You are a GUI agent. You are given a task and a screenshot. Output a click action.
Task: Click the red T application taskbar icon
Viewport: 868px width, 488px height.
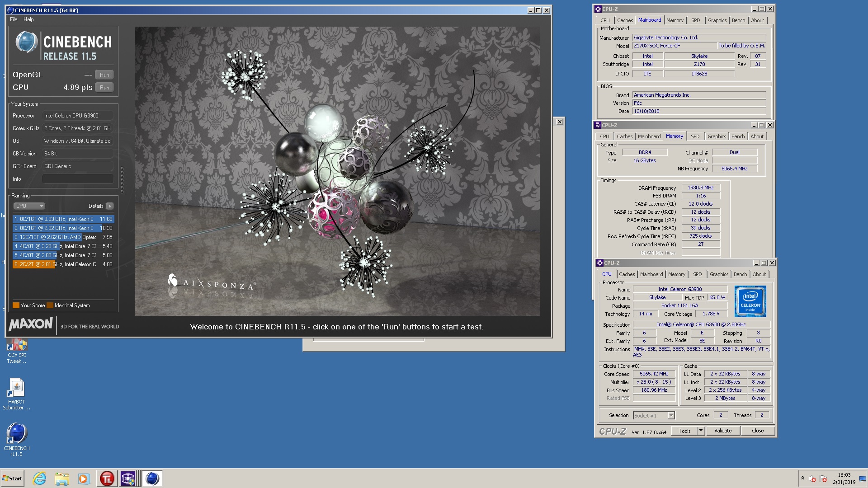tap(107, 479)
